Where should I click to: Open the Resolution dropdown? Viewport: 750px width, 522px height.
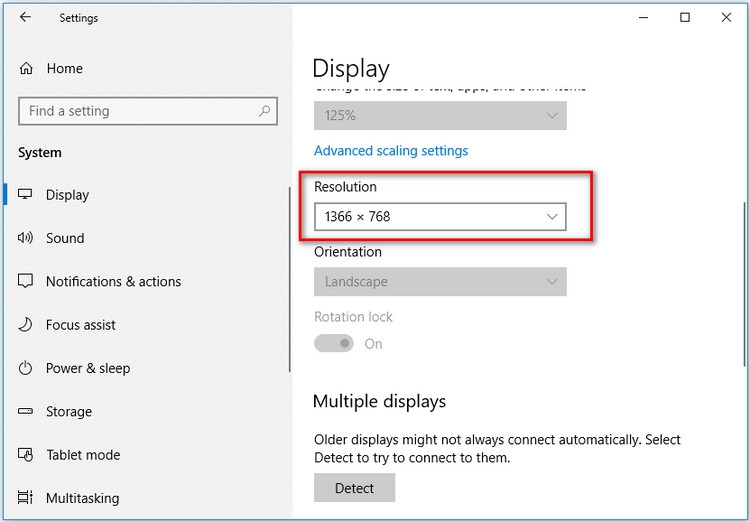point(440,216)
